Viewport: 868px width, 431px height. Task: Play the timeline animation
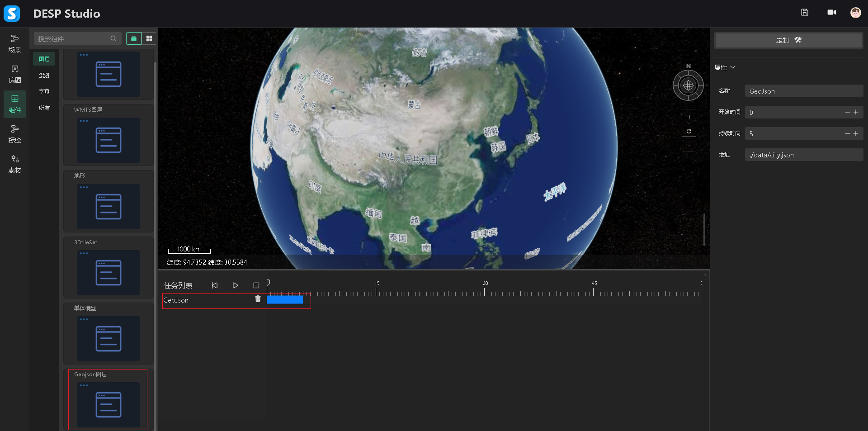235,285
